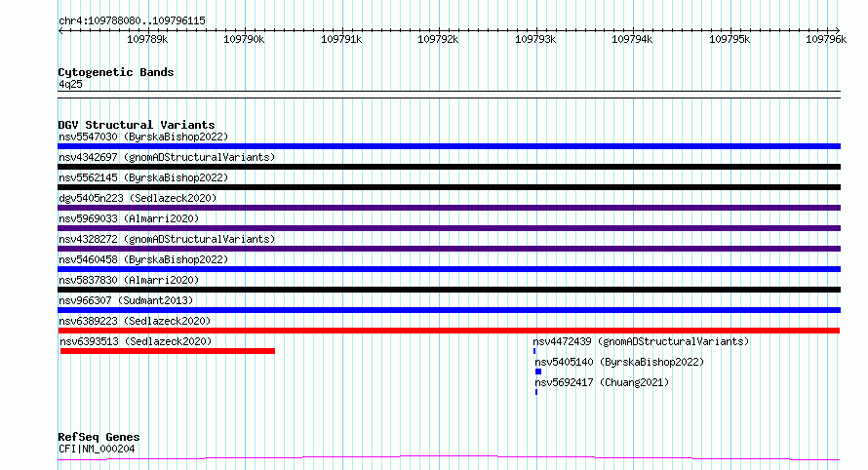Open nsv5405140 (ByrskaBishop2022) label

point(619,362)
